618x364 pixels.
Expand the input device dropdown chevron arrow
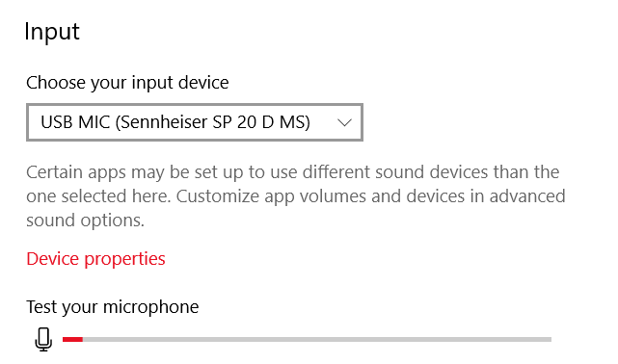pos(344,122)
